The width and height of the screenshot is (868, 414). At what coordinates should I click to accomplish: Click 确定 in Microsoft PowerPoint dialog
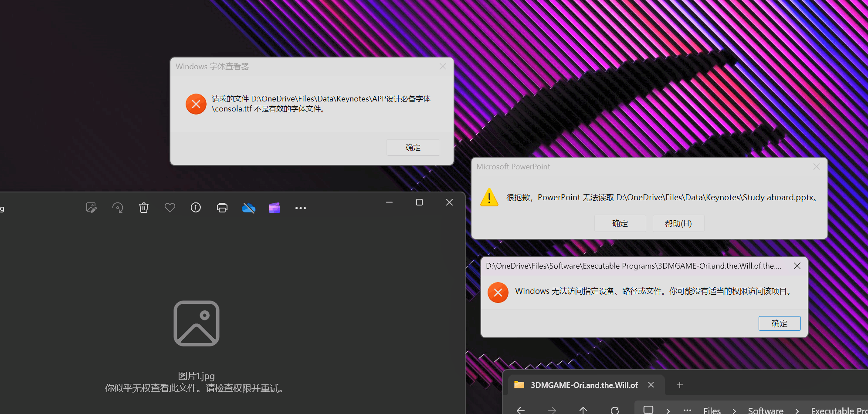point(620,223)
